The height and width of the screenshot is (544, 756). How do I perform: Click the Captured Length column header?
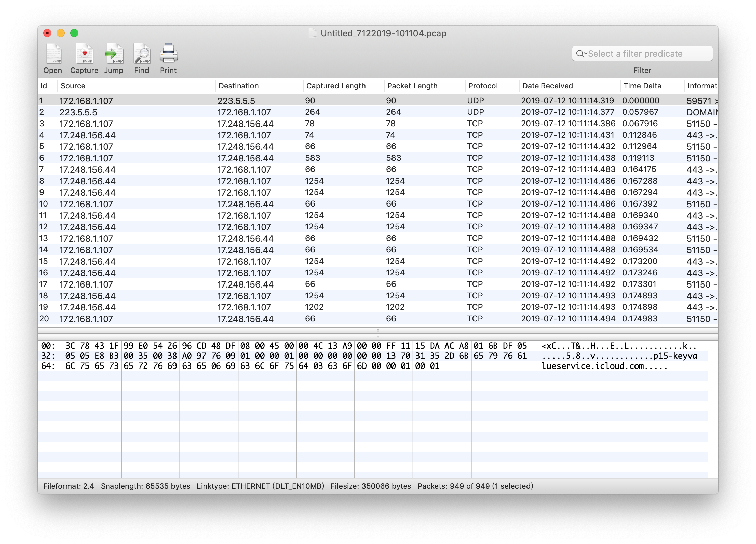pyautogui.click(x=336, y=86)
